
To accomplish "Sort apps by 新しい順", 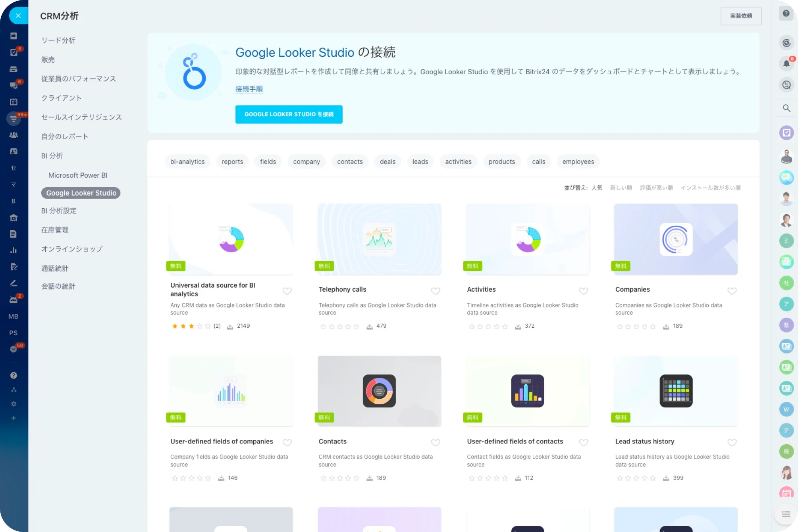I will tap(621, 188).
